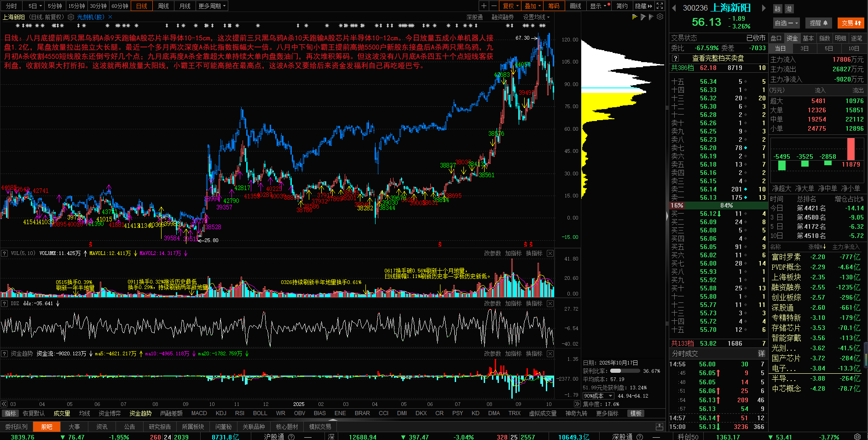Jump timeline to earlier dates
Screen dimensions: 868x440
pos(4,404)
